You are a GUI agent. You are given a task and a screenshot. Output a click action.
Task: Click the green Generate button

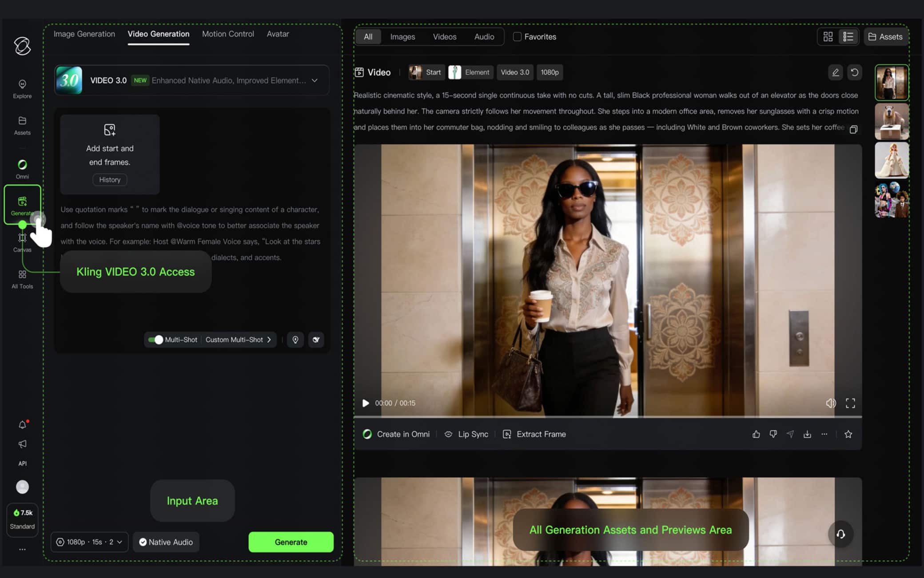[291, 542]
